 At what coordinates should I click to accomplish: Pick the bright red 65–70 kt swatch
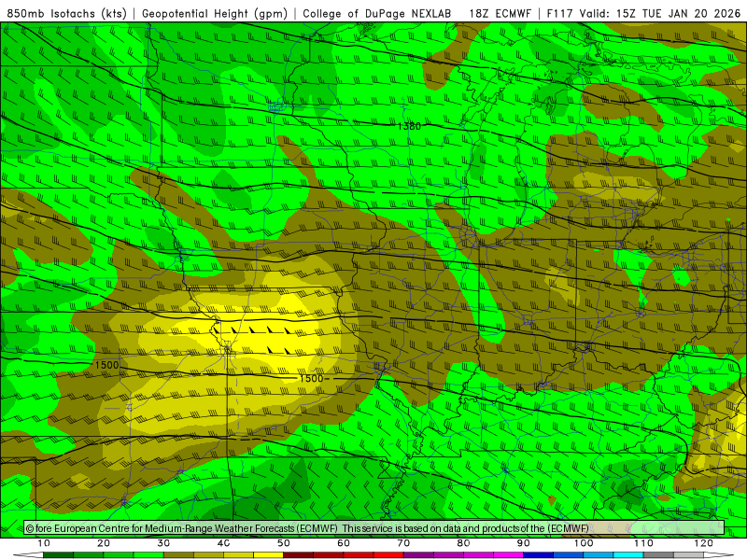[388, 555]
